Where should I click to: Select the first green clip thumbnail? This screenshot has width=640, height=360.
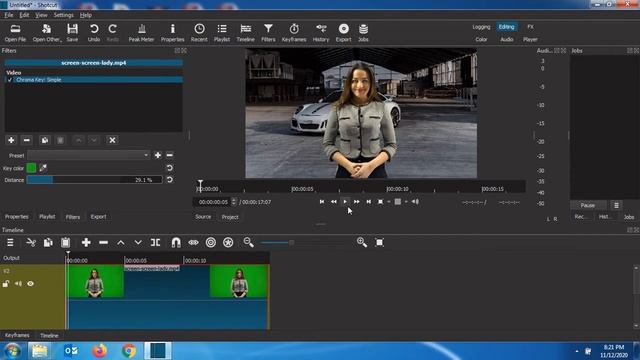click(96, 281)
